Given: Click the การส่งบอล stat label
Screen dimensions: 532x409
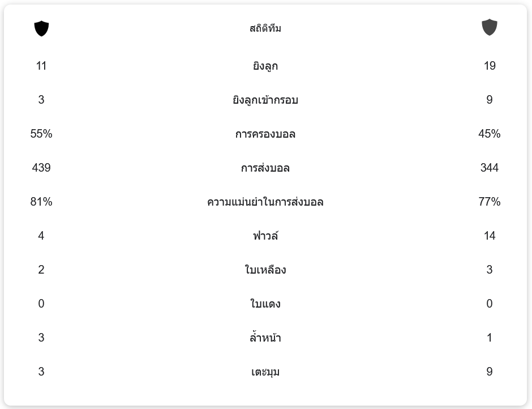Looking at the screenshot, I should [x=265, y=168].
